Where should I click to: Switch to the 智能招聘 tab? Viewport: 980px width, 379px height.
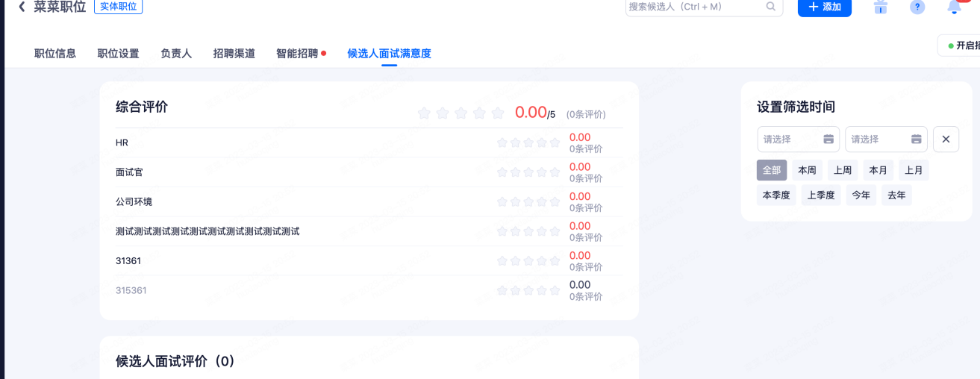pos(297,54)
